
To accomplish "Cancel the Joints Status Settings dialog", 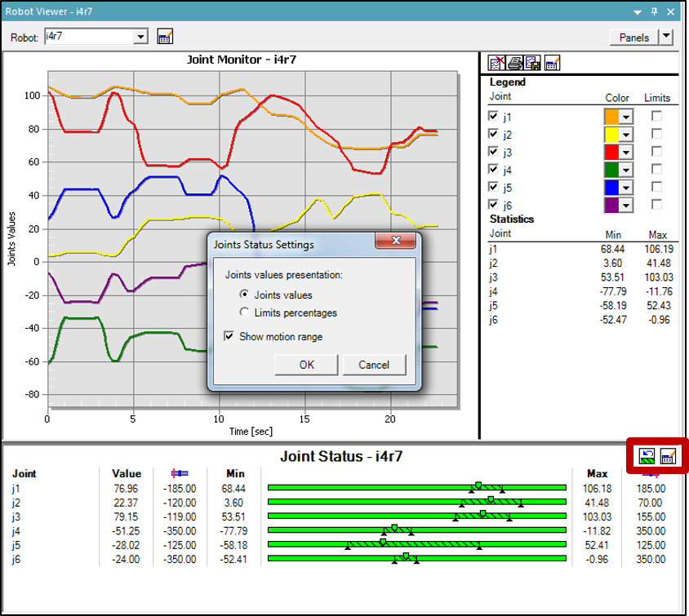I will 374,365.
